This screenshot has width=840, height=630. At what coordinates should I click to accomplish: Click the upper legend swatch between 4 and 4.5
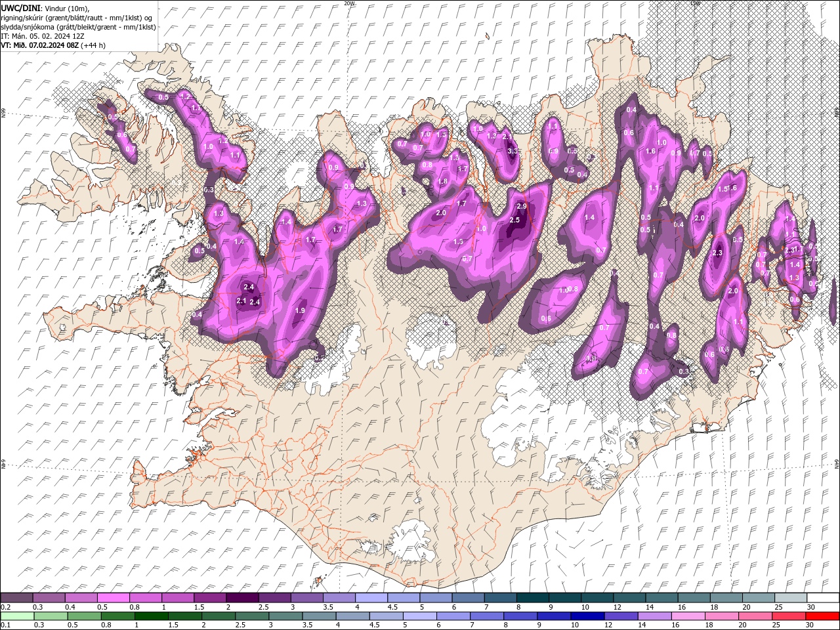(x=371, y=598)
